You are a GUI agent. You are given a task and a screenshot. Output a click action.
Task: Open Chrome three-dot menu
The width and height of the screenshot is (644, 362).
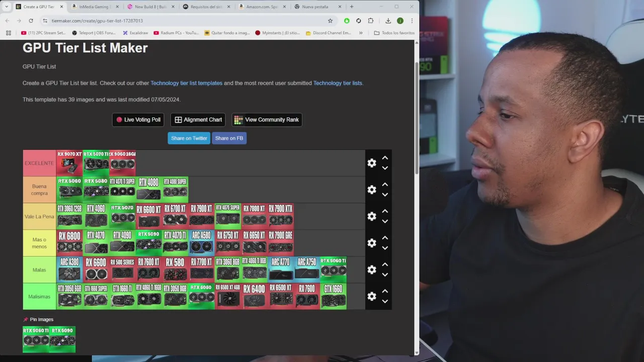pos(412,21)
